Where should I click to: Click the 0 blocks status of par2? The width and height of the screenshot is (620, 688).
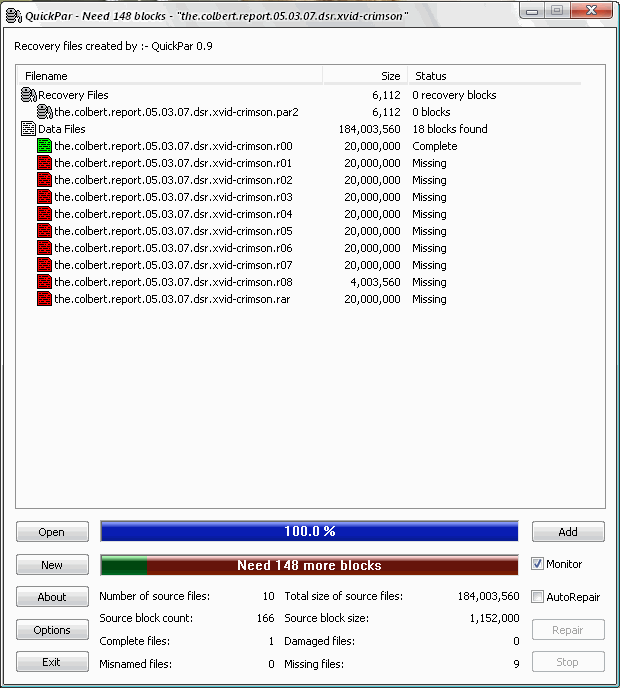(x=431, y=112)
